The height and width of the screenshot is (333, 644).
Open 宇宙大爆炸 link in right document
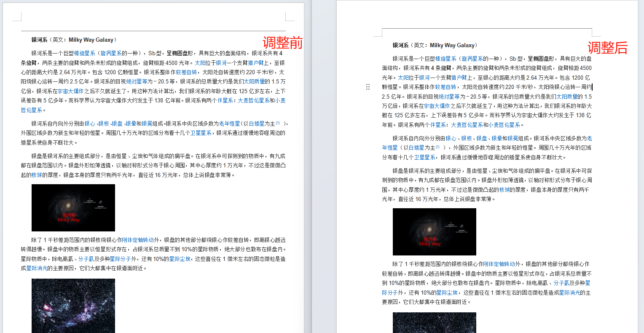click(437, 106)
